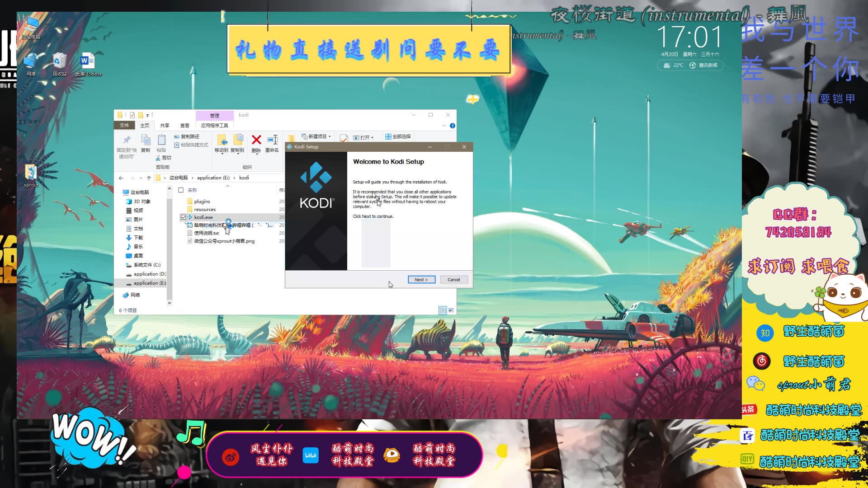Cancel the Kodi Setup wizard

click(453, 280)
